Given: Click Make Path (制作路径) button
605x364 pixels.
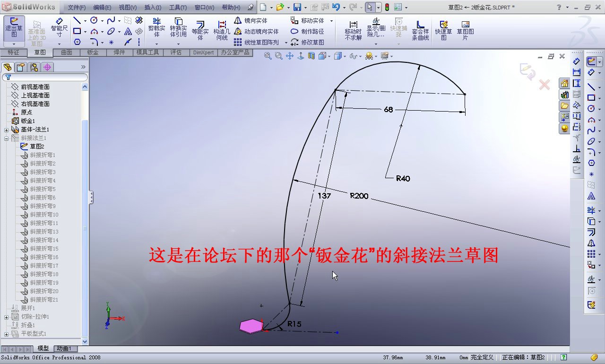Looking at the screenshot, I should [308, 32].
